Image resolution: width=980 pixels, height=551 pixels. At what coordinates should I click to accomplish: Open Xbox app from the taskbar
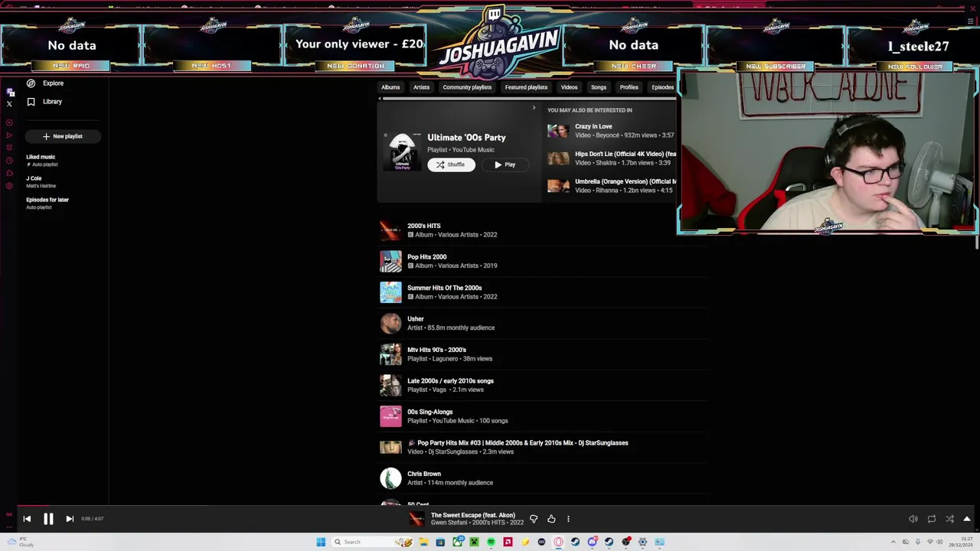pos(457,542)
